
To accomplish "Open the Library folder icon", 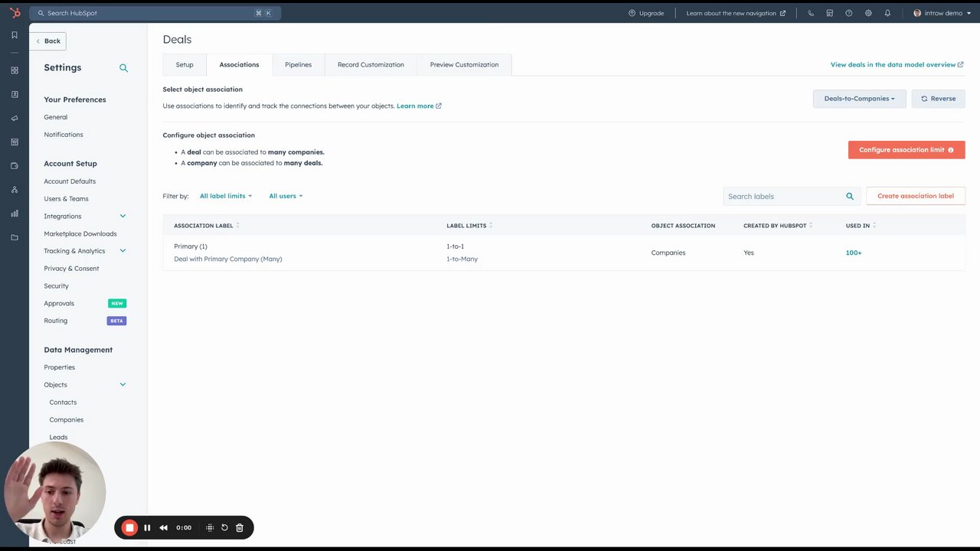I will pyautogui.click(x=15, y=237).
